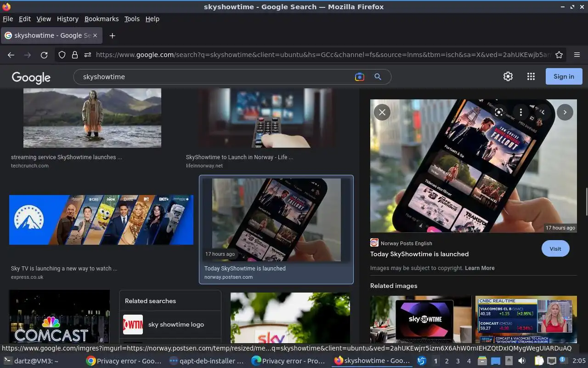Click the Visit button

(x=555, y=249)
